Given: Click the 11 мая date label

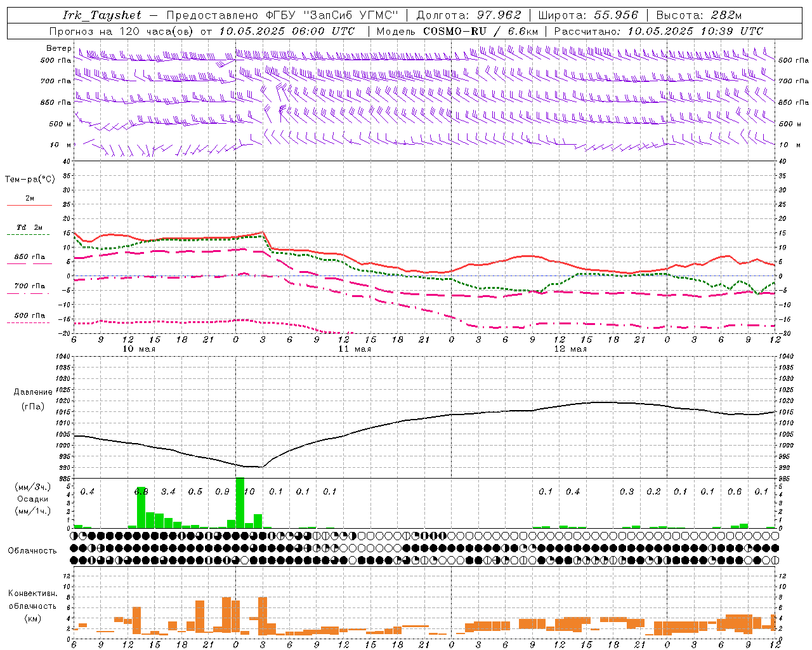Looking at the screenshot, I should 355,349.
